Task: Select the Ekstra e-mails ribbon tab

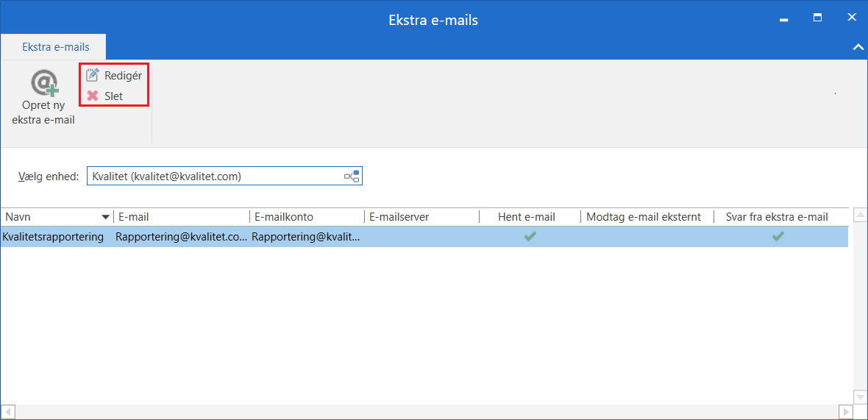Action: [x=55, y=47]
